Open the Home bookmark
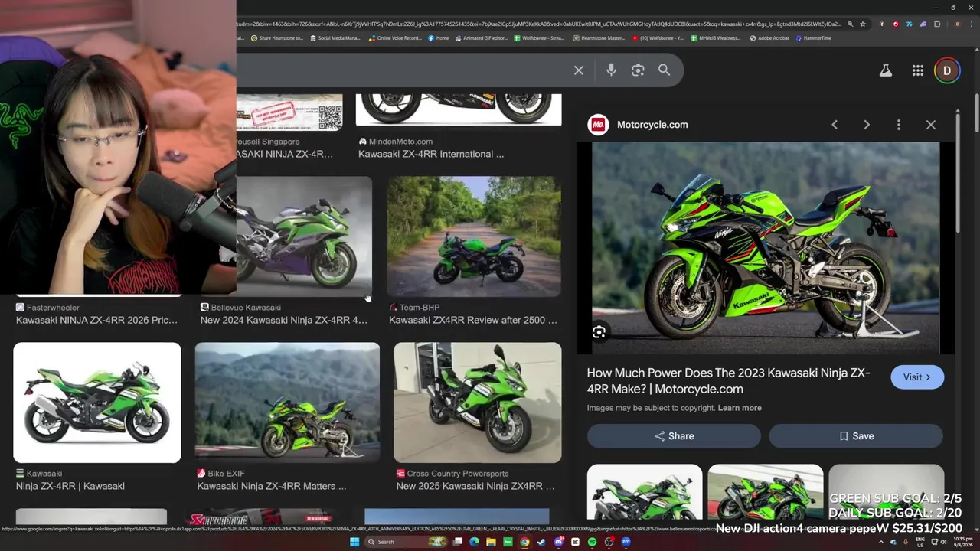Viewport: 980px width, 551px height. 438,38
